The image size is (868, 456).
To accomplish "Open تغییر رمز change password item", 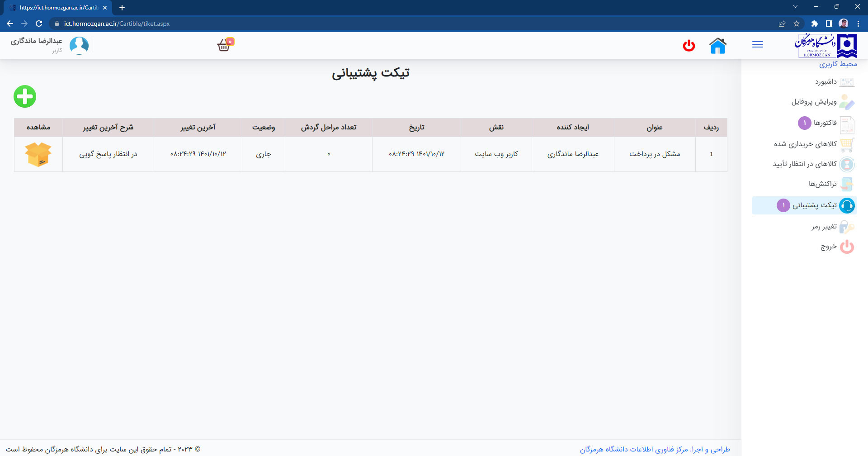I will (824, 226).
